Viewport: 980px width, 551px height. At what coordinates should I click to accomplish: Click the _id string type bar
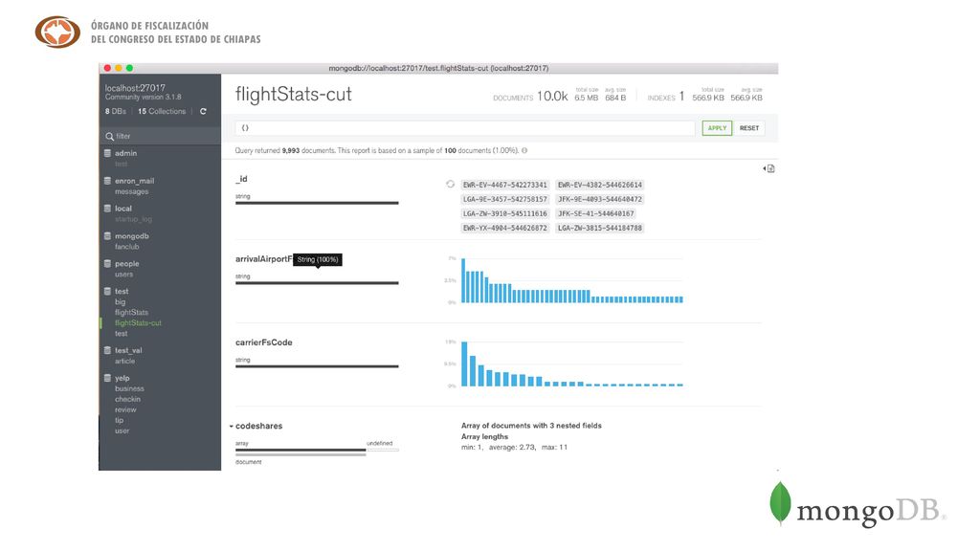(317, 203)
